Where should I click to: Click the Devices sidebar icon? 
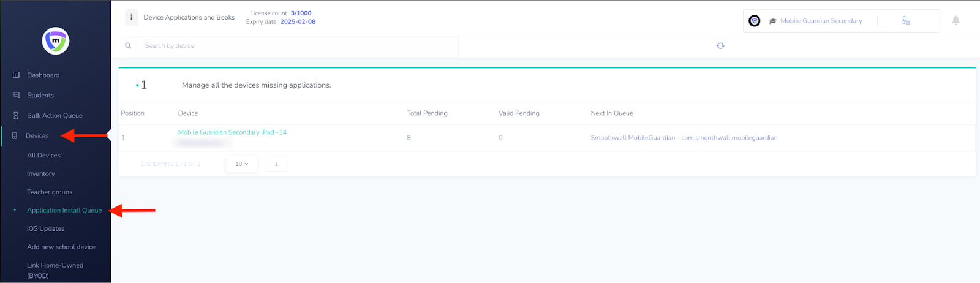15,136
